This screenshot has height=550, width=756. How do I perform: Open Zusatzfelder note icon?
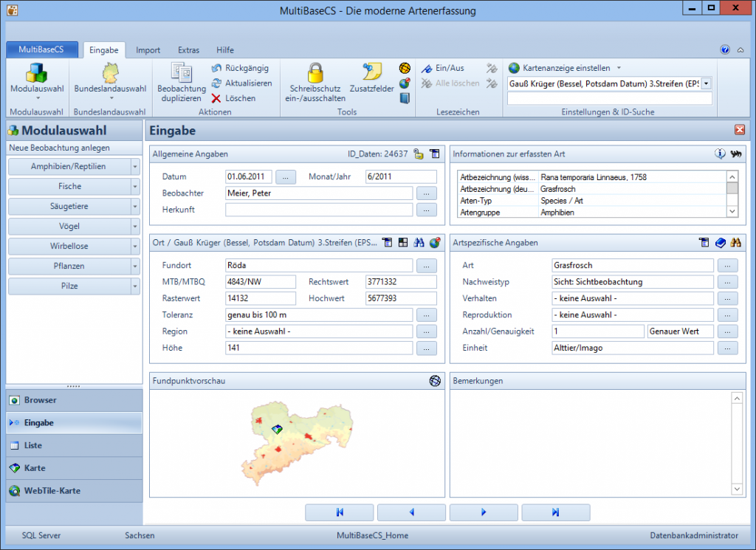(x=371, y=72)
